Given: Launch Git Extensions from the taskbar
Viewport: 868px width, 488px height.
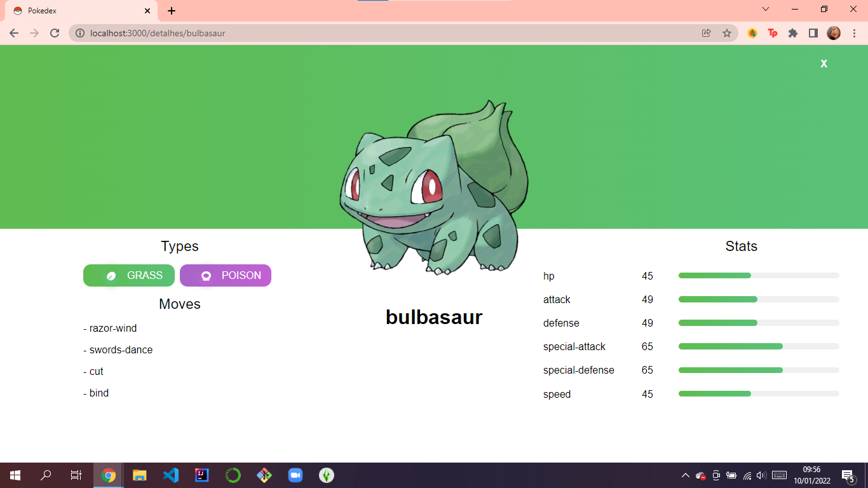Looking at the screenshot, I should [x=264, y=475].
